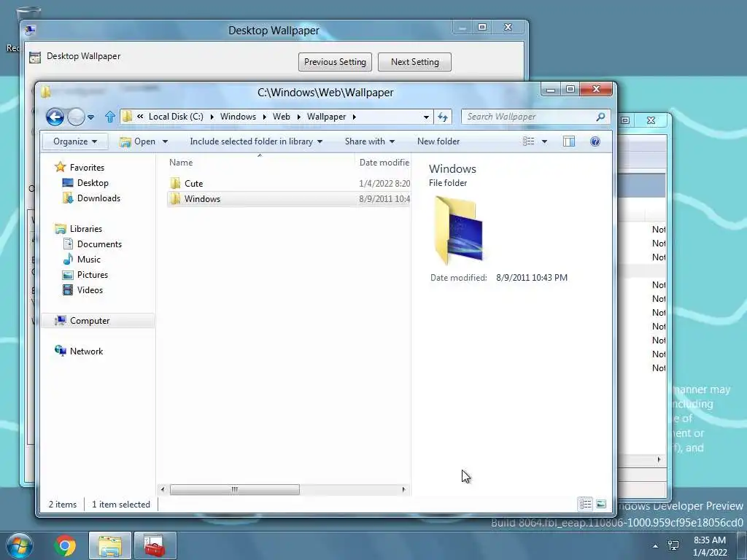
Task: Minimize the Explorer Wallpaper window
Action: pyautogui.click(x=551, y=89)
